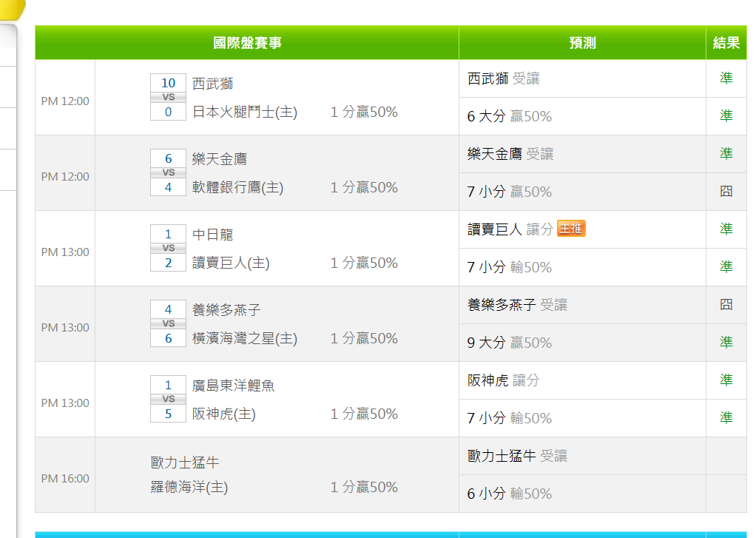Image resolution: width=756 pixels, height=538 pixels.
Task: Click the score 4 for 軟體銀行鷹
Action: click(168, 186)
